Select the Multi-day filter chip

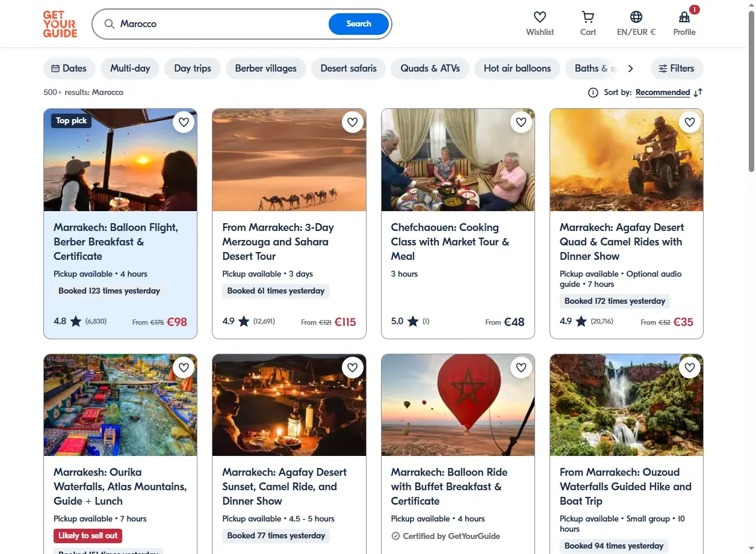coord(130,69)
